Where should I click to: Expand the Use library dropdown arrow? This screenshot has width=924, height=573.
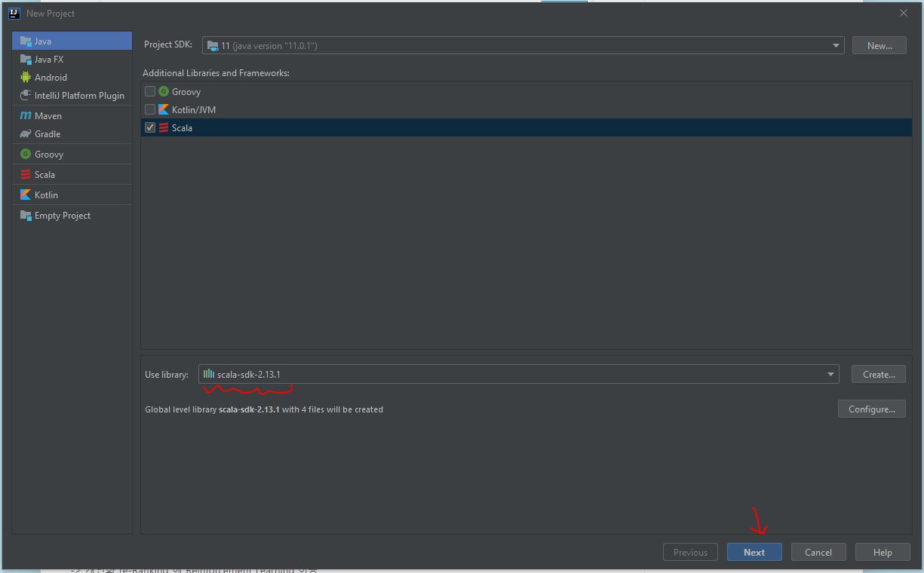coord(830,374)
